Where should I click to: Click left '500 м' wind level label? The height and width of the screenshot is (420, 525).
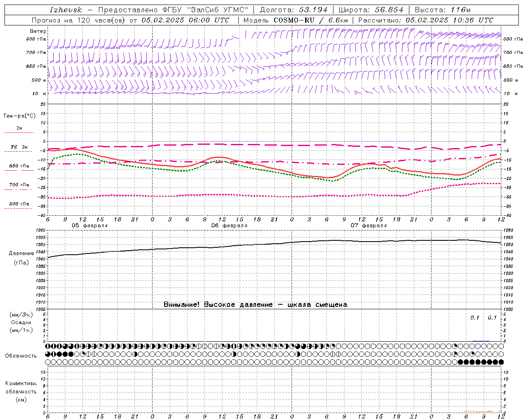(x=39, y=80)
